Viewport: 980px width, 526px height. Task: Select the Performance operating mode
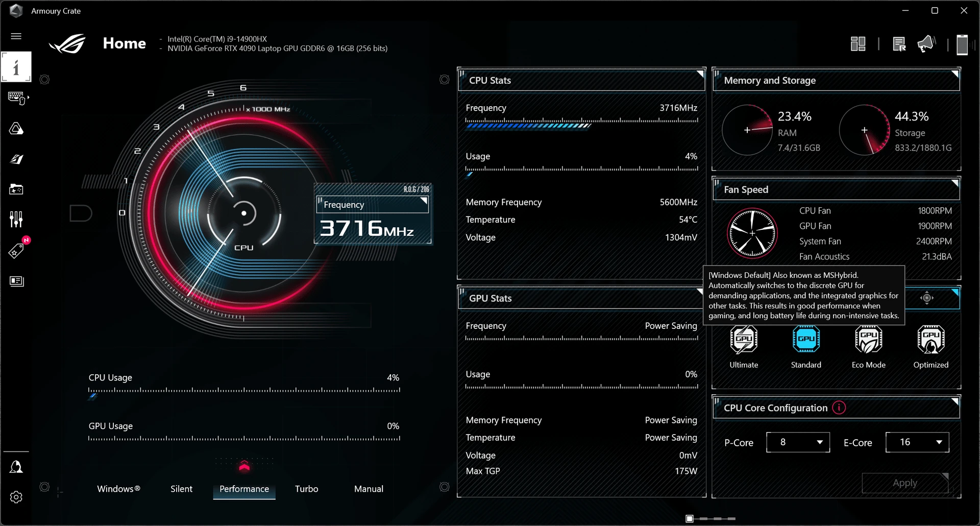[x=244, y=489]
